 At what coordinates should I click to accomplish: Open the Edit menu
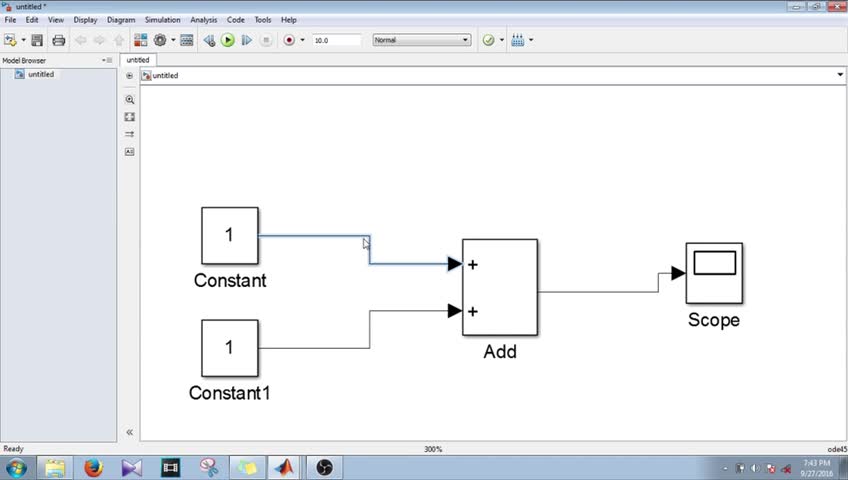(x=32, y=19)
